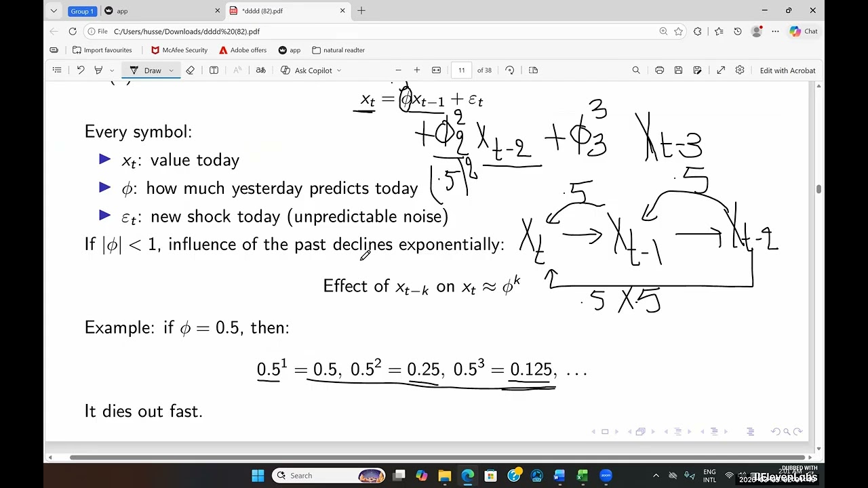The height and width of the screenshot is (488, 868).
Task: Click Edit with Acrobat button
Action: 787,70
